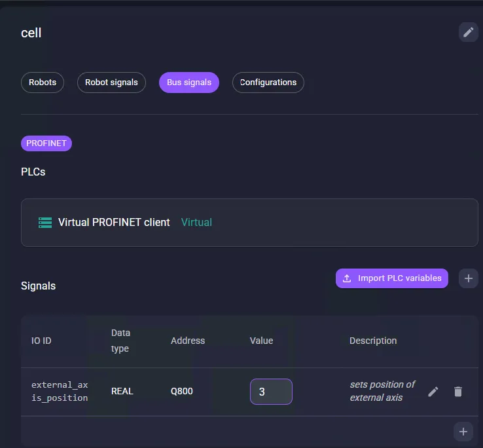The height and width of the screenshot is (448, 483).
Task: Select the Bus signals tab
Action: click(189, 83)
